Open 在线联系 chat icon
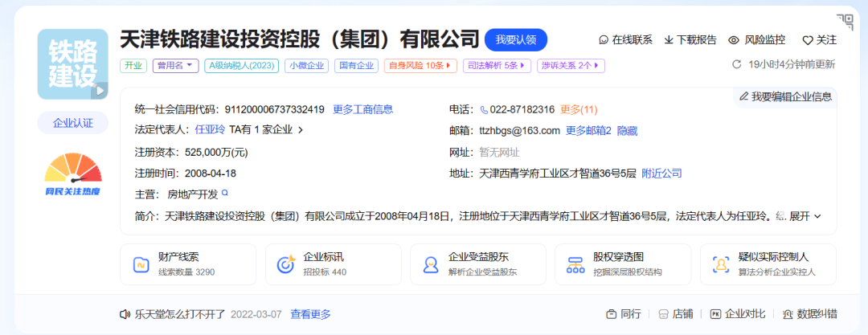868x335 pixels. (604, 40)
